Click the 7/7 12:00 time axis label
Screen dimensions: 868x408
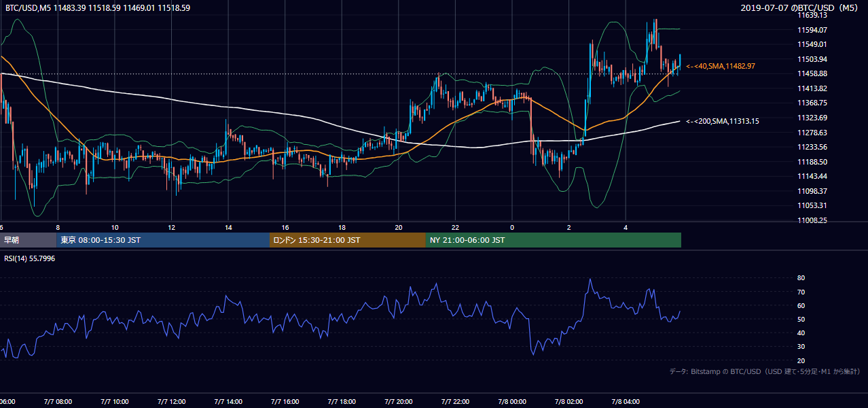click(x=171, y=402)
